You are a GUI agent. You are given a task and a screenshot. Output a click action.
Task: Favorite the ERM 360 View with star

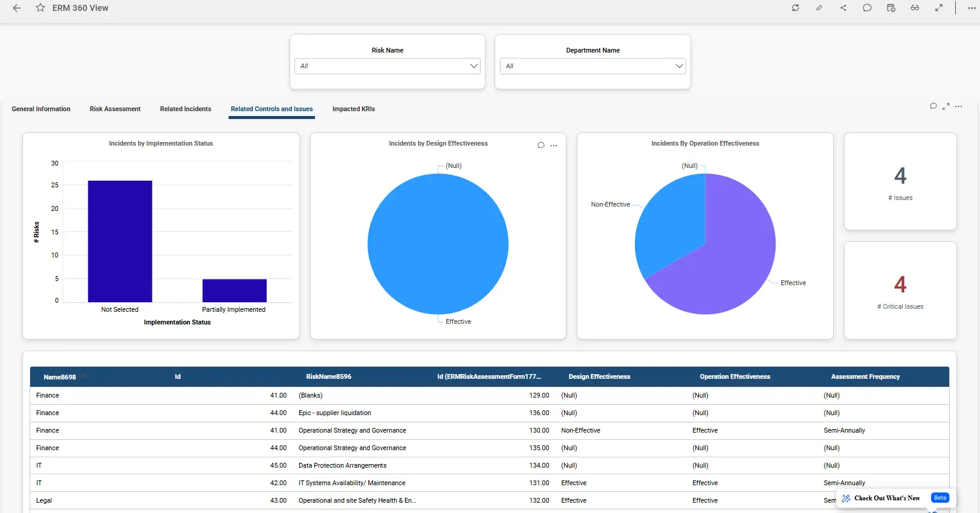coord(40,8)
